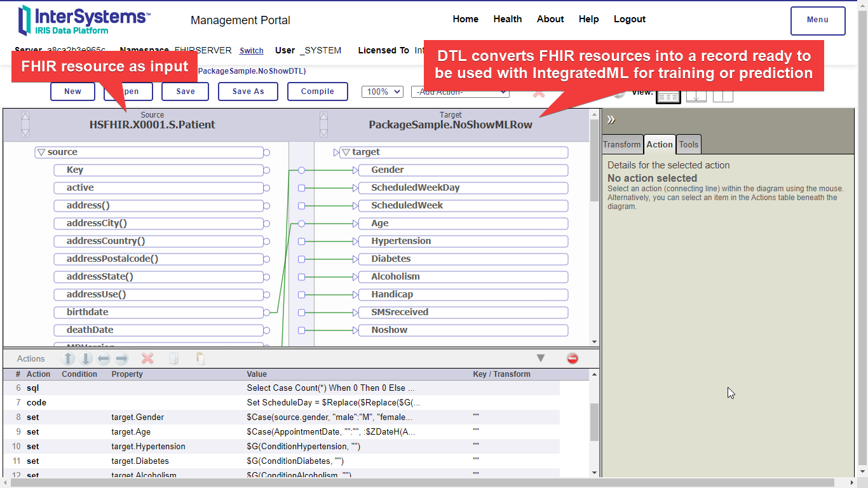Switch to the Tools tab
The width and height of the screenshot is (868, 488).
coord(689,144)
